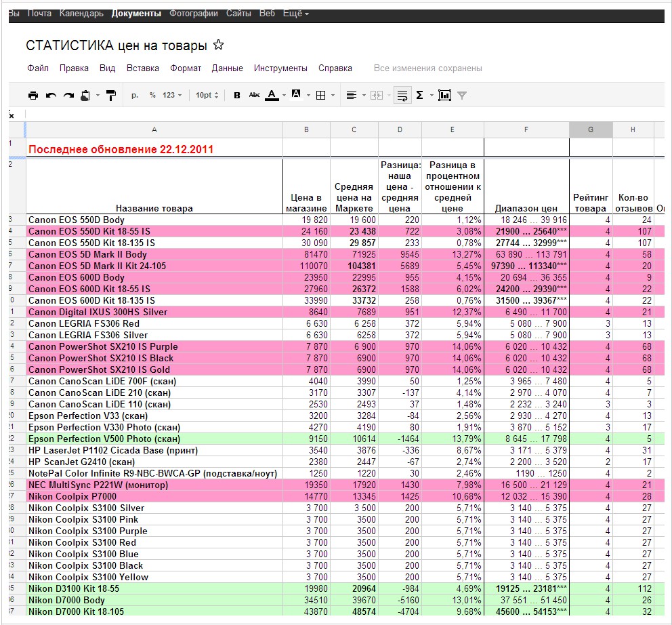Select the difference cell -5160
The image size is (672, 625).
tap(400, 600)
